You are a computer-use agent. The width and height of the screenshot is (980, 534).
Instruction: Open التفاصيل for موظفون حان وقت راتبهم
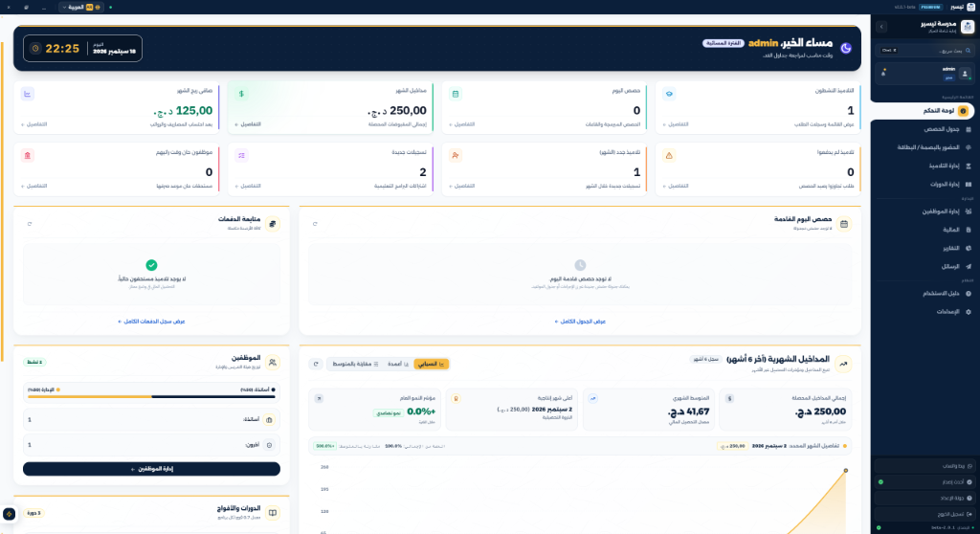pyautogui.click(x=34, y=186)
